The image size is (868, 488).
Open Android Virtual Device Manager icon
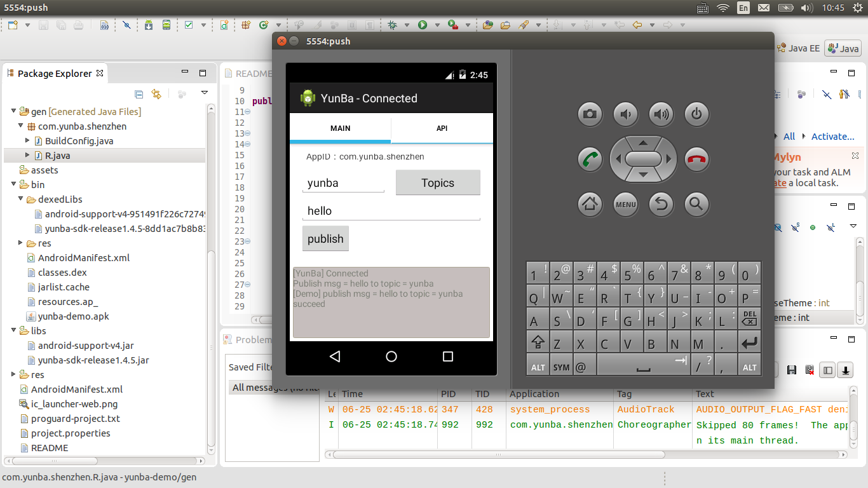pos(166,25)
